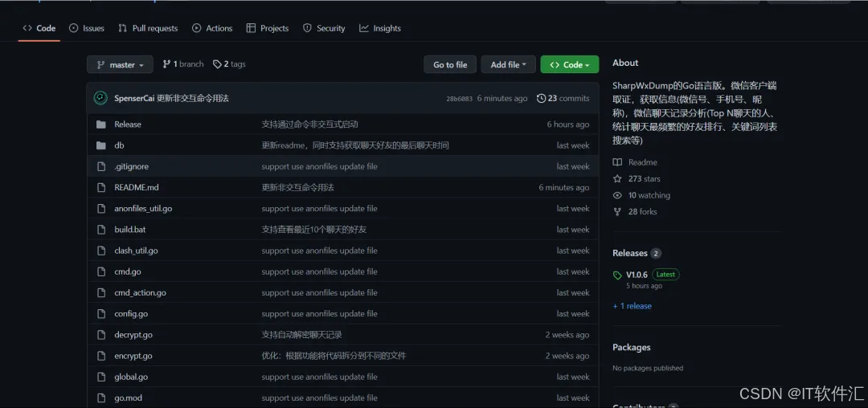Click the file icon beside build.bat
Screen dimensions: 868x408
[100, 230]
